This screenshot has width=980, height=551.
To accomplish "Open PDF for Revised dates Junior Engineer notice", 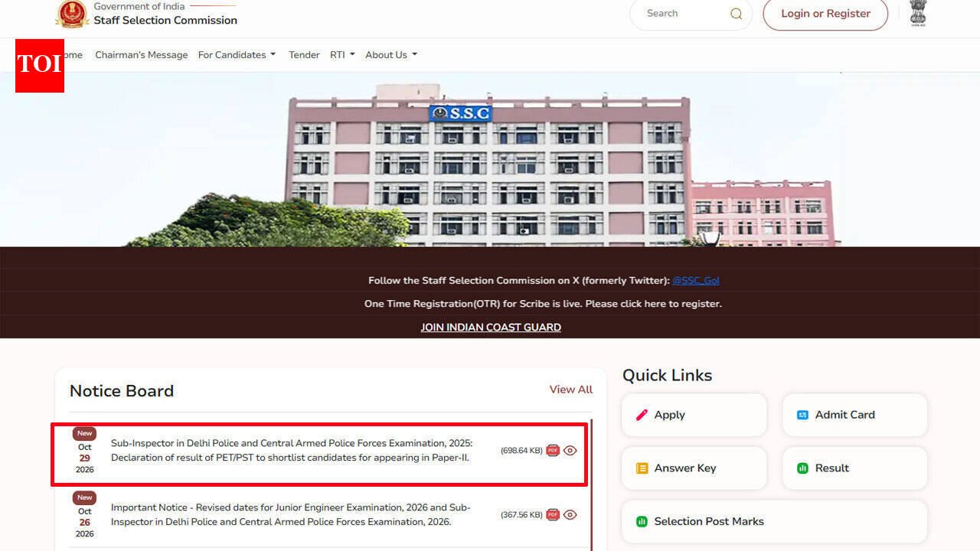I will coord(553,515).
